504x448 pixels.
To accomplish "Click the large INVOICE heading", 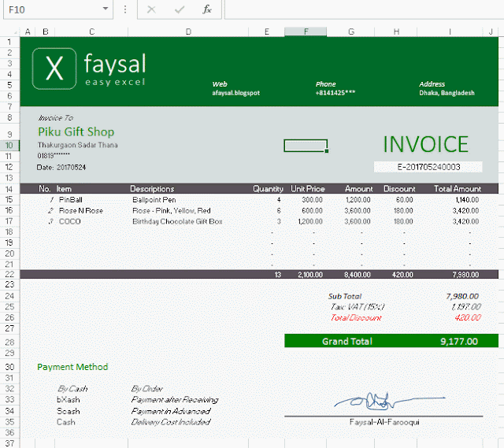I will coord(425,144).
